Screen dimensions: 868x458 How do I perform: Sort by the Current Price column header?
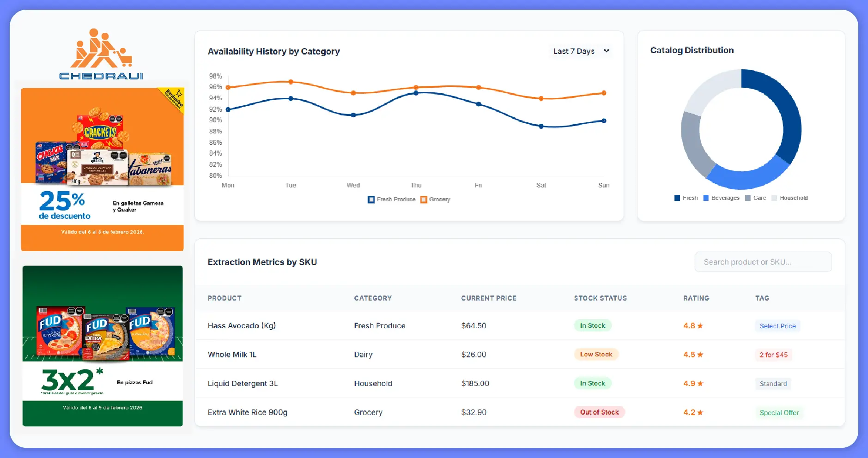488,298
